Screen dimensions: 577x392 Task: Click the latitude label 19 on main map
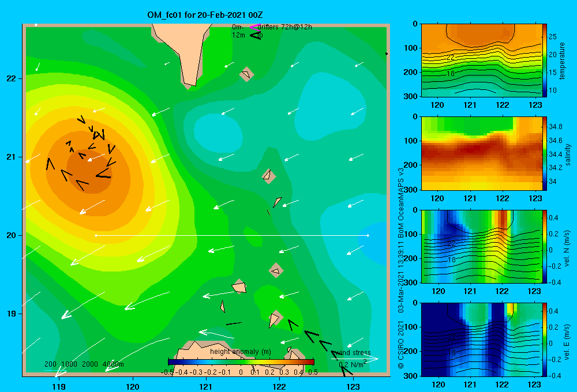click(11, 314)
